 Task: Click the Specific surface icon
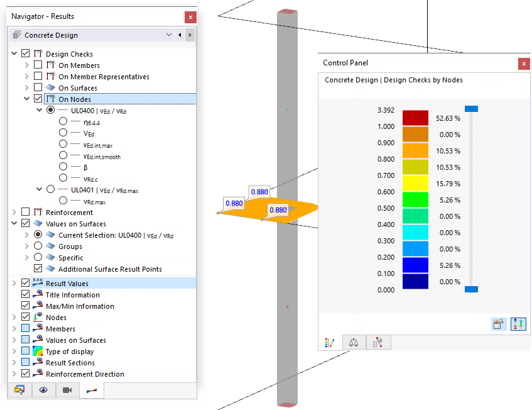pyautogui.click(x=50, y=257)
